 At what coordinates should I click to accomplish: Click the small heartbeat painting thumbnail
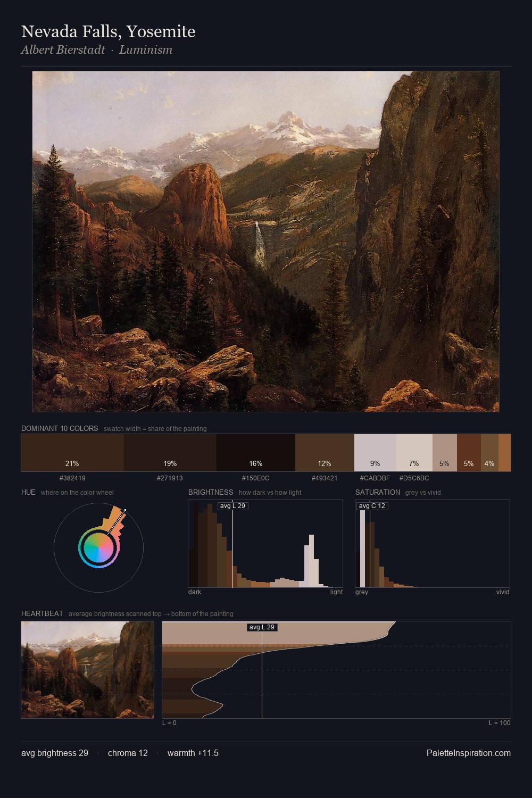(x=87, y=670)
